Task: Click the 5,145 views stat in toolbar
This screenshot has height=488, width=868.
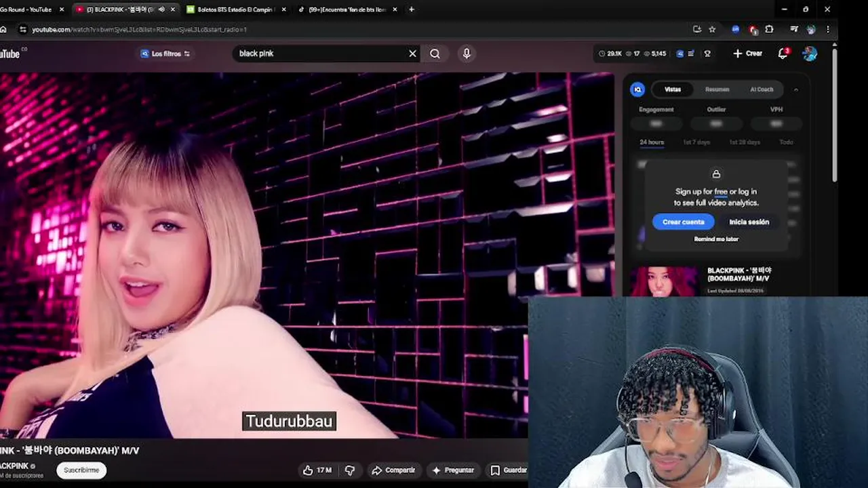Action: pos(654,54)
